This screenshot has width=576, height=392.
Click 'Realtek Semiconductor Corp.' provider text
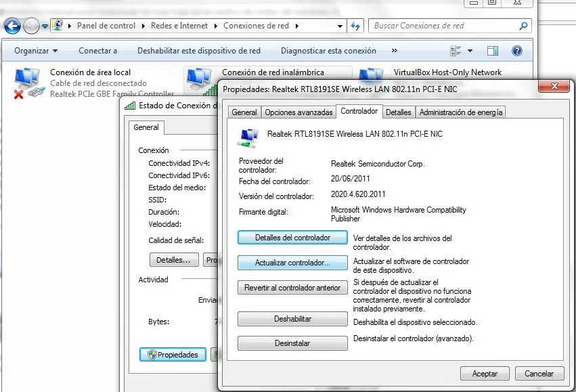click(x=378, y=164)
